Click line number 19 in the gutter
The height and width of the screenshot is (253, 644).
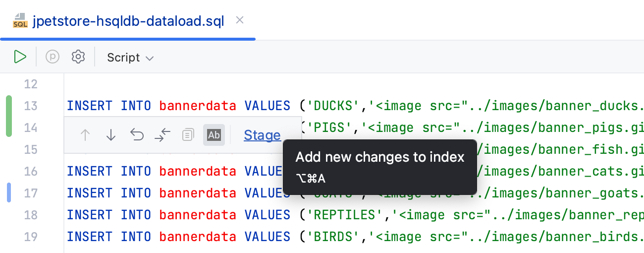(x=31, y=237)
